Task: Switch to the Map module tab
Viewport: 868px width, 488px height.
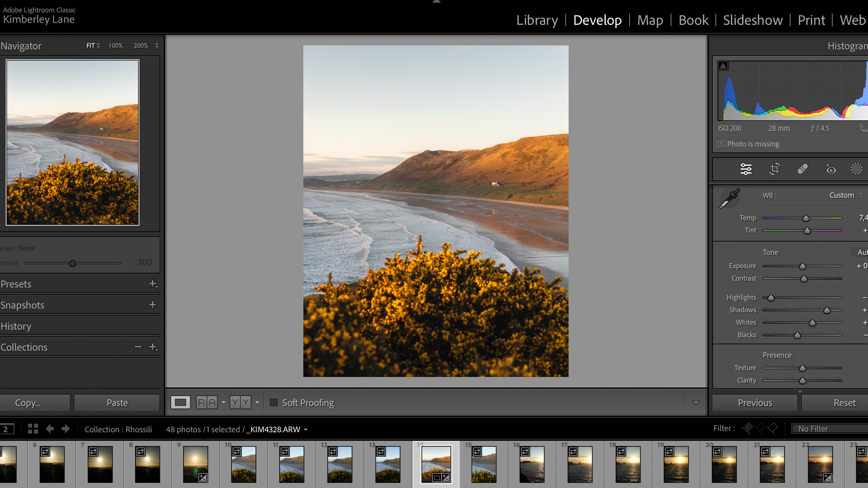Action: (x=650, y=20)
